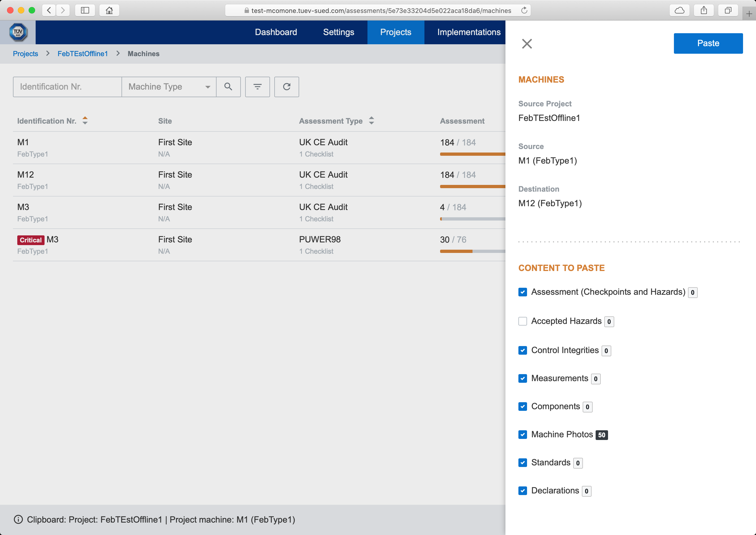The width and height of the screenshot is (756, 535).
Task: Open the browser home page icon
Action: (109, 10)
